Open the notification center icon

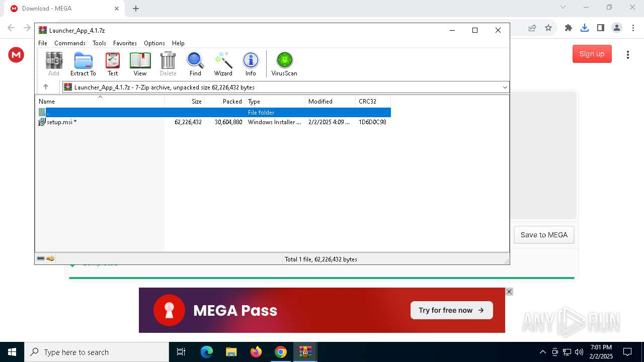click(627, 352)
